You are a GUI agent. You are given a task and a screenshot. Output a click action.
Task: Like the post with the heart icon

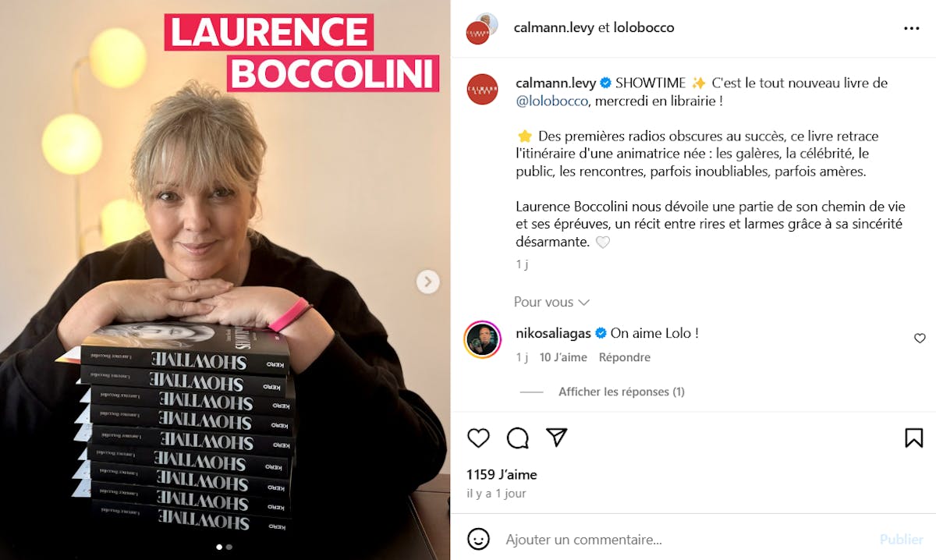click(478, 438)
